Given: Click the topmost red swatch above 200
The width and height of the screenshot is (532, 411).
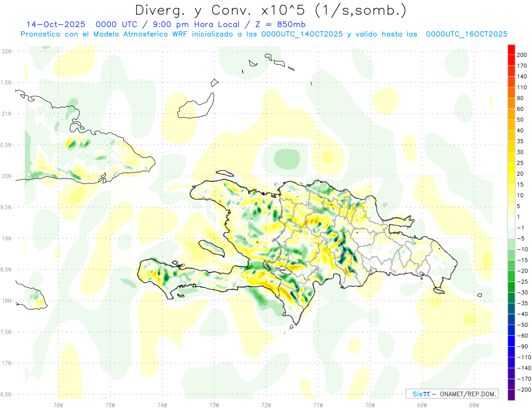Looking at the screenshot, I should pos(512,50).
